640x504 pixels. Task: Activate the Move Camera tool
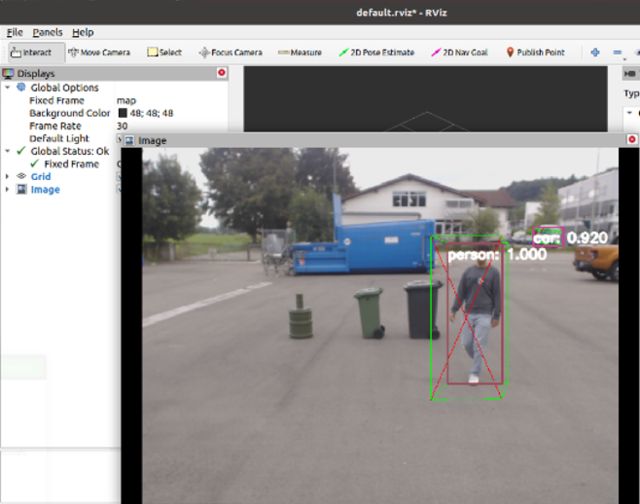tap(99, 52)
